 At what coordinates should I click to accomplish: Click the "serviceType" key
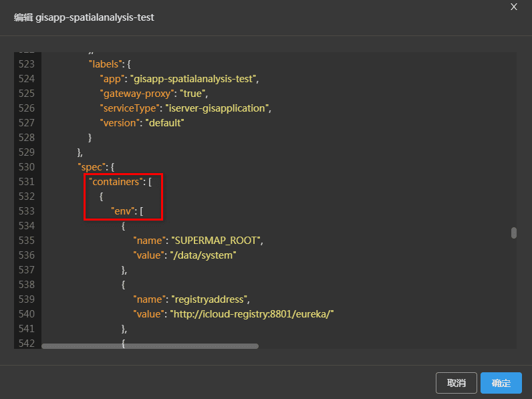(130, 108)
